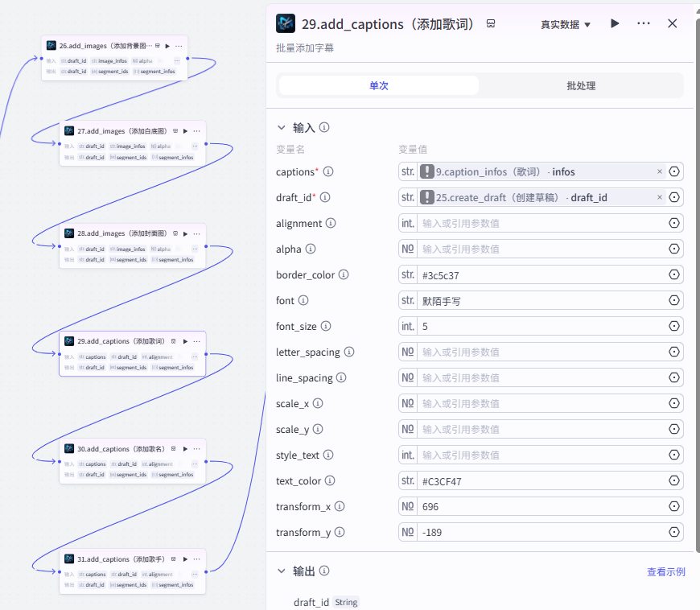Remove the 9.caption_infos reference with the × icon
Screen dimensions: 700x610
point(658,171)
